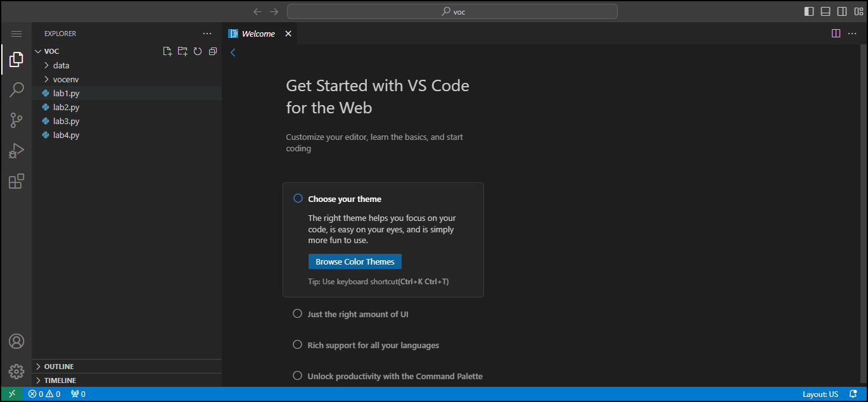Expand the data folder
The width and height of the screenshot is (868, 402).
coord(127,65)
